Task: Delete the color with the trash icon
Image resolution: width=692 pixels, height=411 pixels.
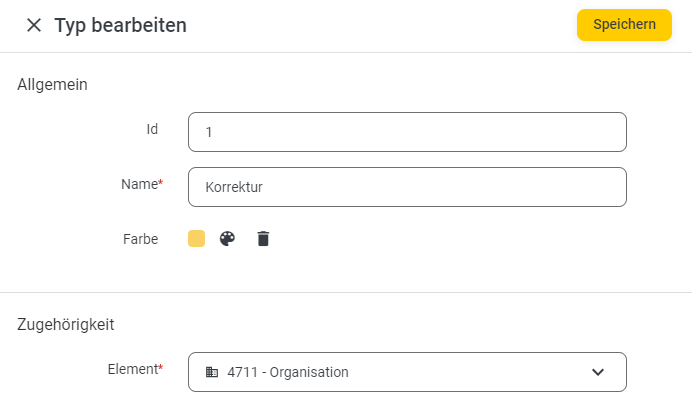Action: click(x=263, y=239)
